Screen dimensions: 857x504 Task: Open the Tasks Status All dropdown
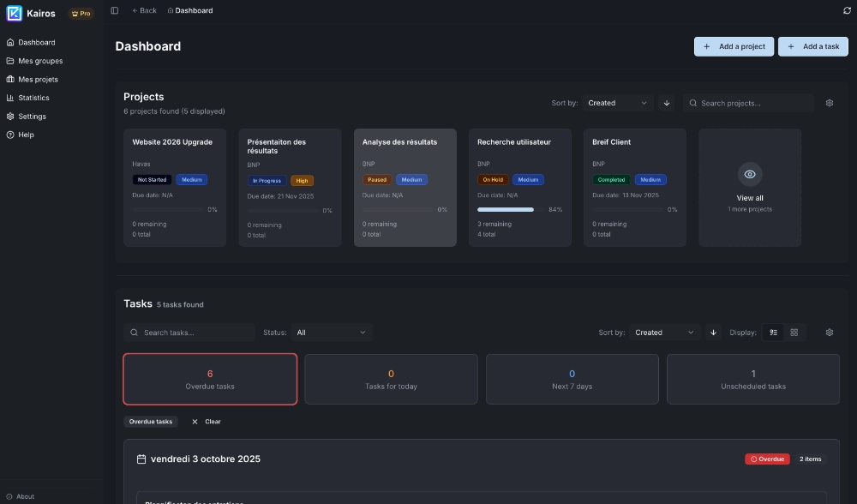331,333
